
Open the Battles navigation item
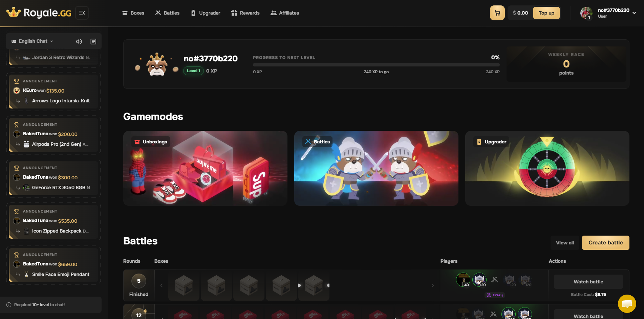tap(167, 13)
